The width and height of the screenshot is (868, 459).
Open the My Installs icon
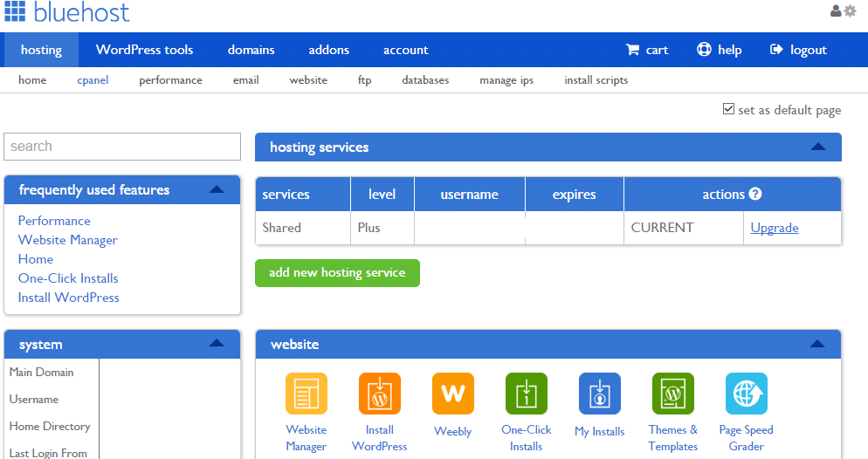pos(600,394)
